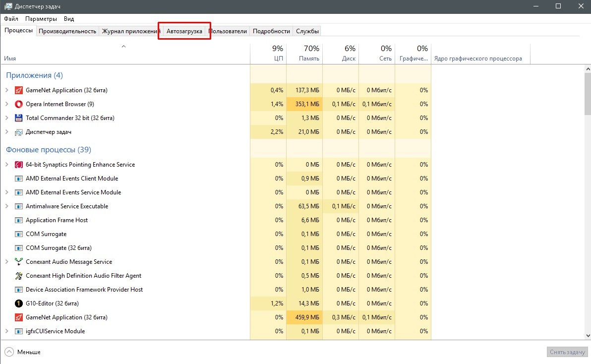
Task: Open the Вид menu
Action: point(68,19)
